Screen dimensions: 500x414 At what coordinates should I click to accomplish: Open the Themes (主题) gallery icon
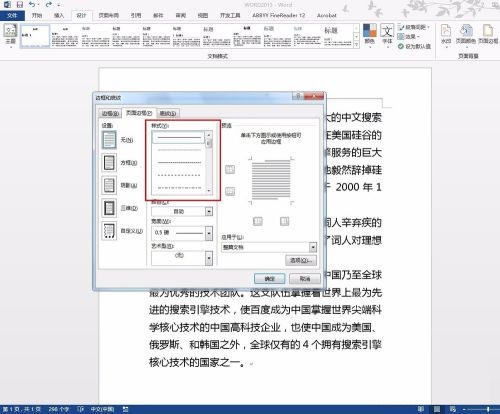point(11,34)
